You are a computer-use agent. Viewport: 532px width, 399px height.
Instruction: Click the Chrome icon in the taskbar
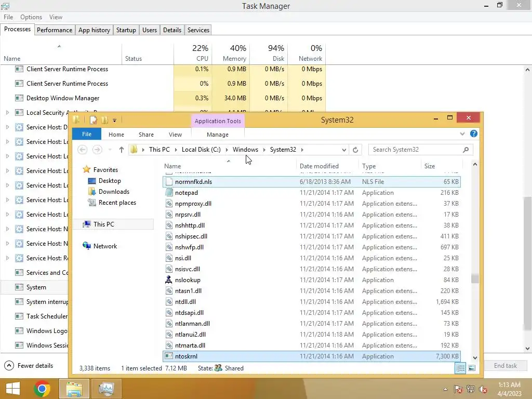pos(42,389)
